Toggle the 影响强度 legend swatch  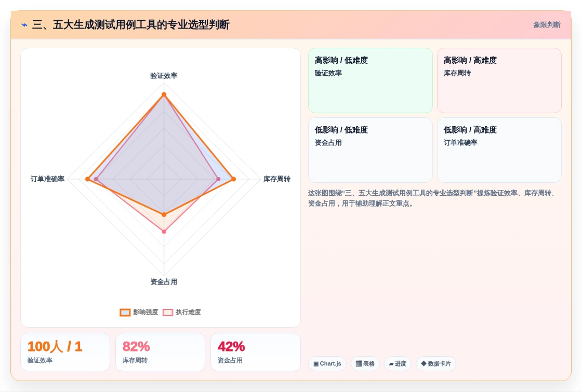pyautogui.click(x=125, y=312)
